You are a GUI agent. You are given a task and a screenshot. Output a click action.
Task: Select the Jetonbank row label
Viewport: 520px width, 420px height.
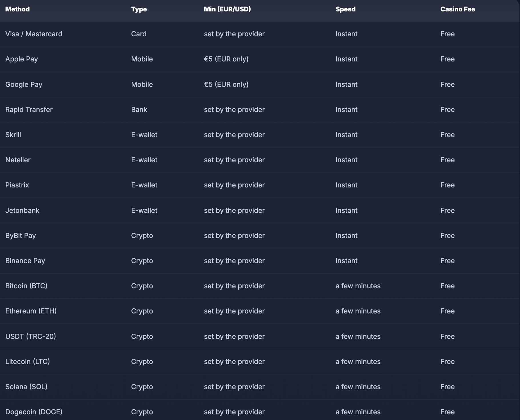point(22,211)
